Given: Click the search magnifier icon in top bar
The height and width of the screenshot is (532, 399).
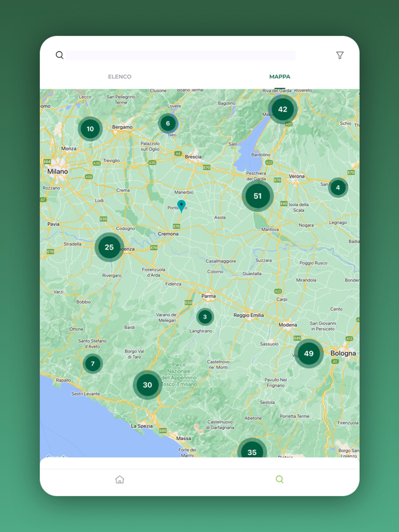Looking at the screenshot, I should tap(59, 55).
